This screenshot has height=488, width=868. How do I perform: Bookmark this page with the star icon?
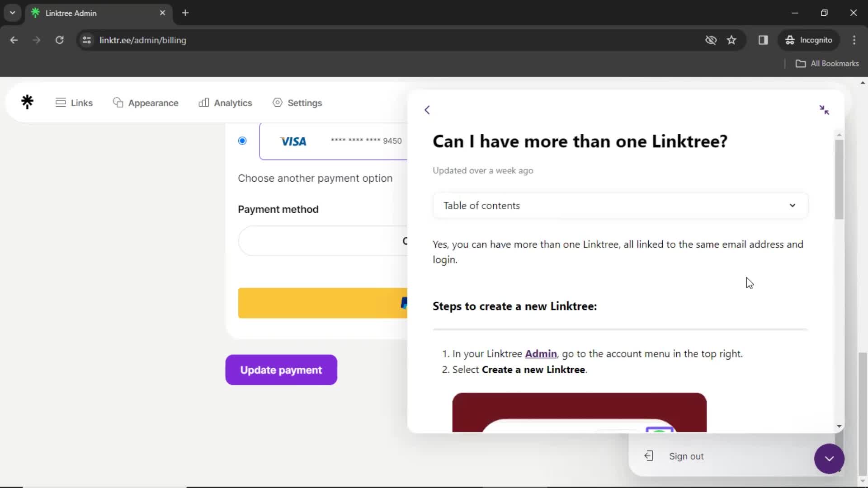(x=731, y=40)
